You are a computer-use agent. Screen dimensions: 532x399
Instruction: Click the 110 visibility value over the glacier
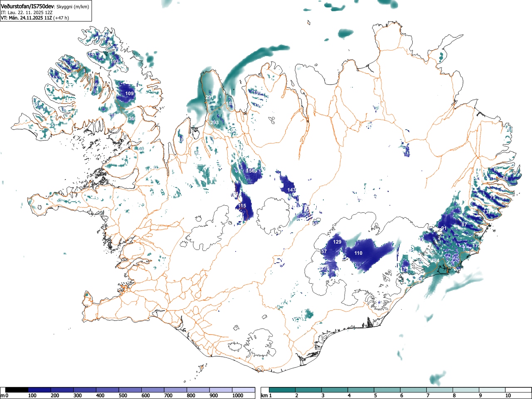(358, 253)
